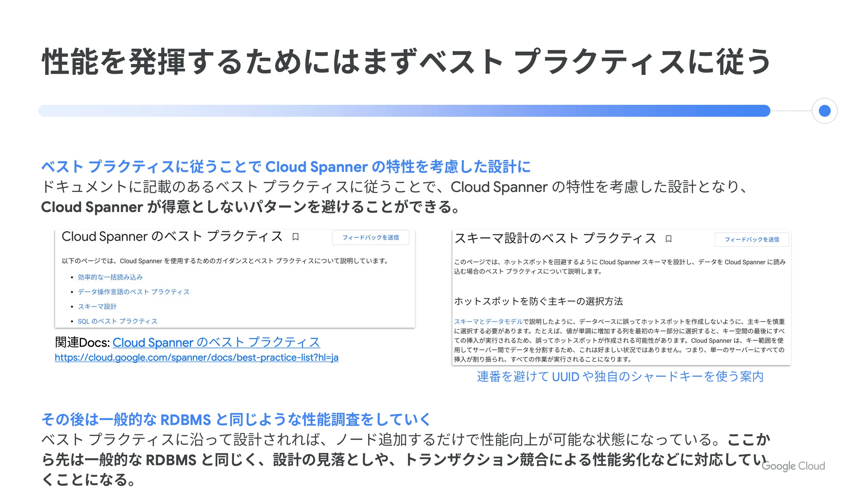868x488 pixels.
Task: Click body line ドキュメントに記載のあるベスト プラクティス
Action: 394,187
